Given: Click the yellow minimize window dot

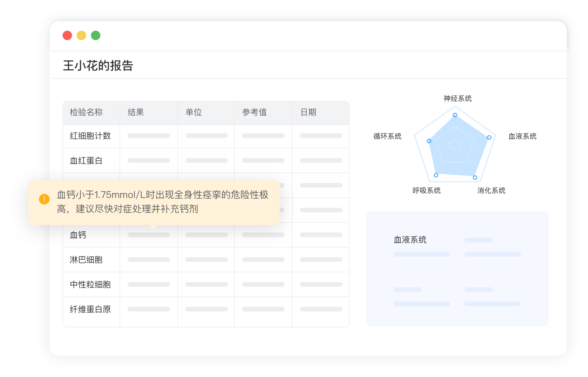Looking at the screenshot, I should 81,35.
